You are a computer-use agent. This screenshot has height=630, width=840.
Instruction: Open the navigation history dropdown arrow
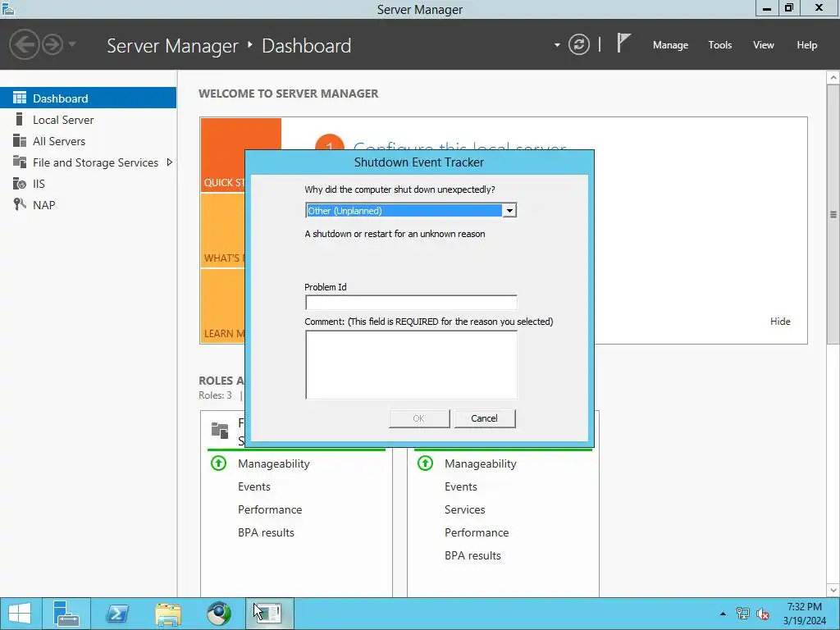pyautogui.click(x=72, y=44)
